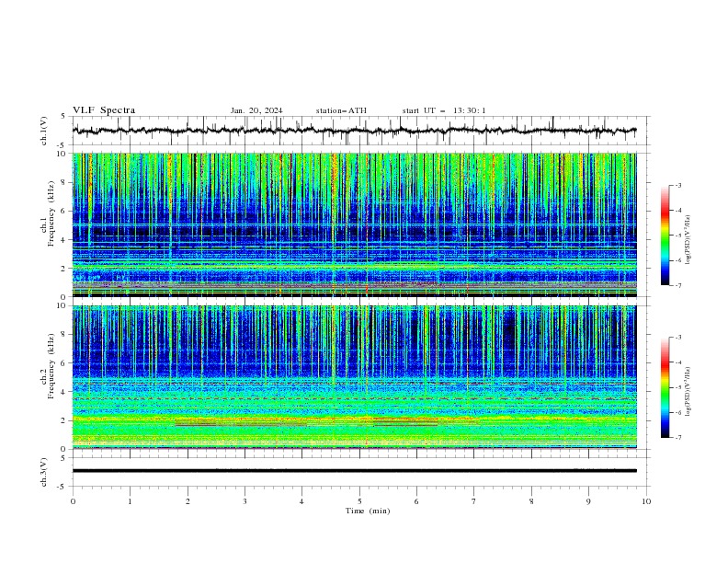Image resolution: width=728 pixels, height=563 pixels.
Task: Click the time axis tick label "6"
Action: point(416,501)
